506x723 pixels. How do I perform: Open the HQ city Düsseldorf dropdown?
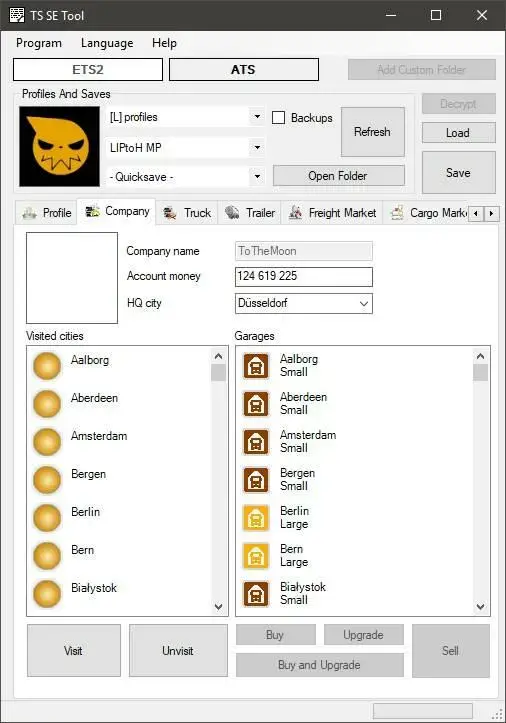click(x=364, y=303)
